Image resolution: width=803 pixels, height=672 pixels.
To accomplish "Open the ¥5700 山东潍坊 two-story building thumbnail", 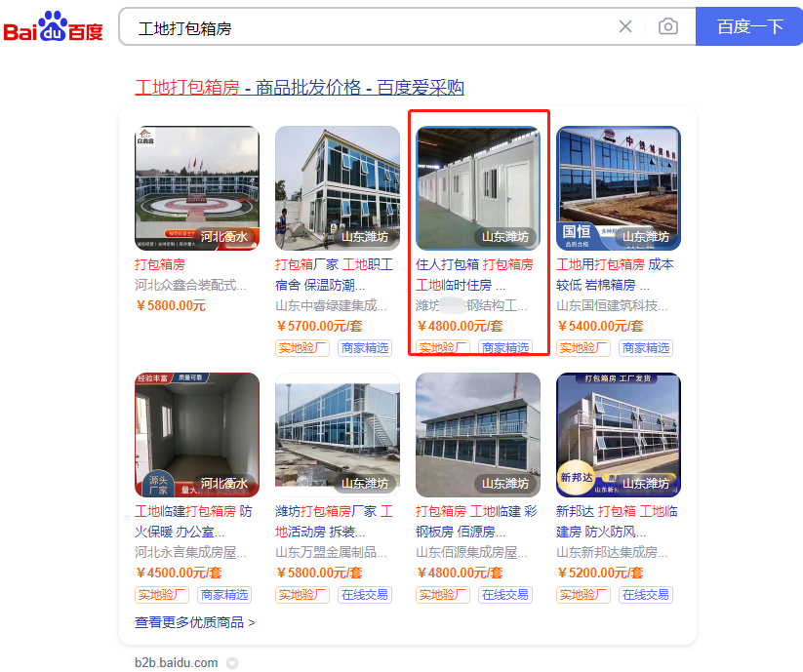I will (338, 188).
